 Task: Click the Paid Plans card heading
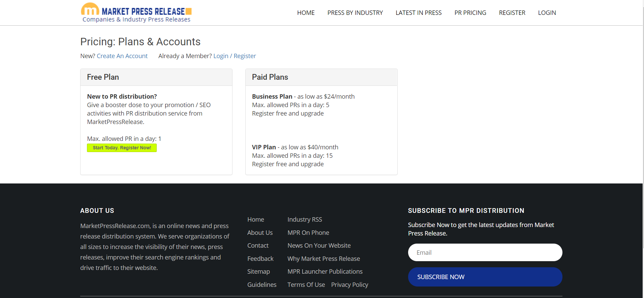point(270,77)
